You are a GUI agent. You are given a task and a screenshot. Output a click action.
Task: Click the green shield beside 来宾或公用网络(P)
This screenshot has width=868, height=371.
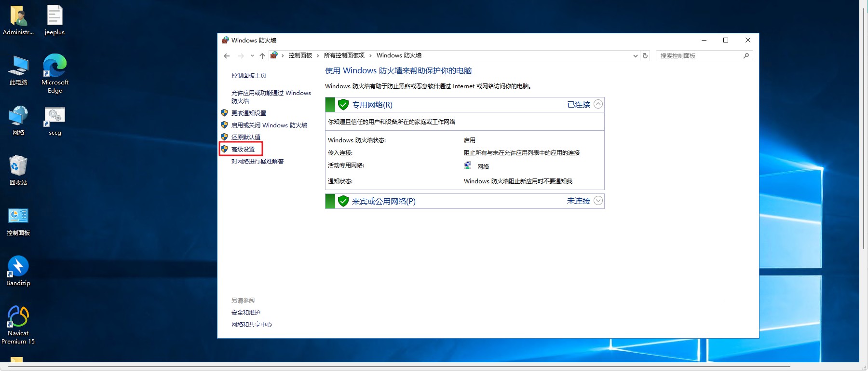click(343, 201)
